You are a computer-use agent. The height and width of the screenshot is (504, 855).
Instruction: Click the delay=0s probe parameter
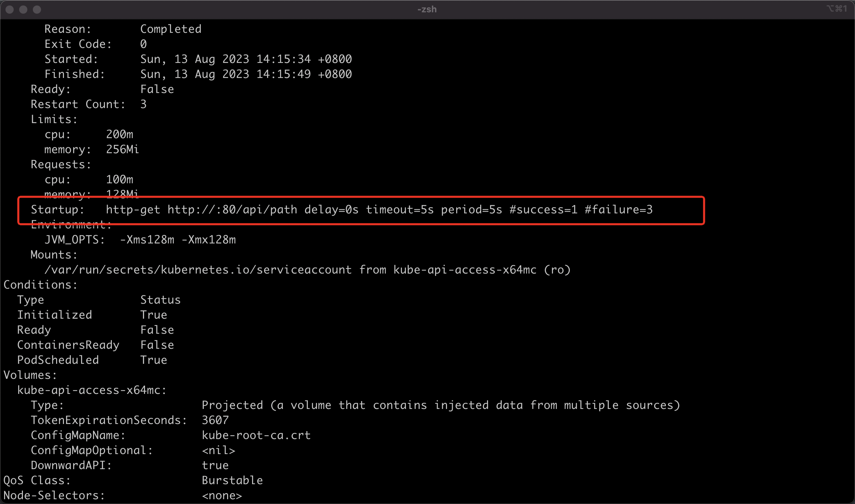331,210
